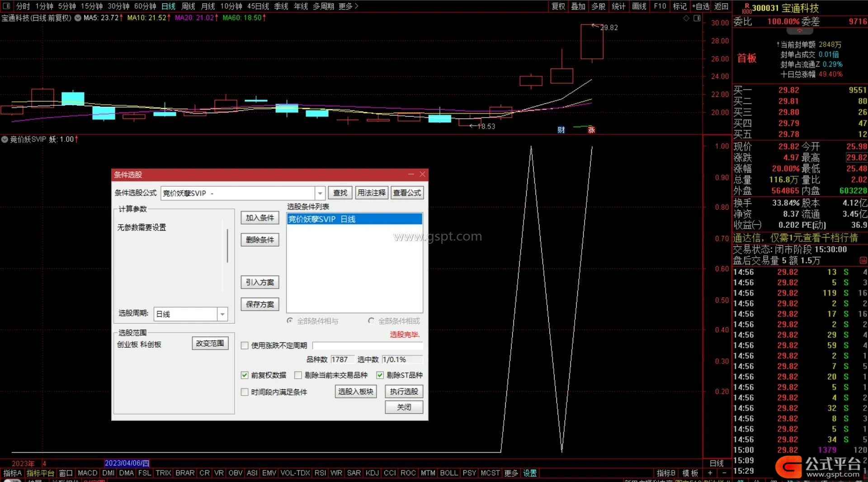
Task: Click the 使用涨跌不定周期 input field
Action: (368, 345)
